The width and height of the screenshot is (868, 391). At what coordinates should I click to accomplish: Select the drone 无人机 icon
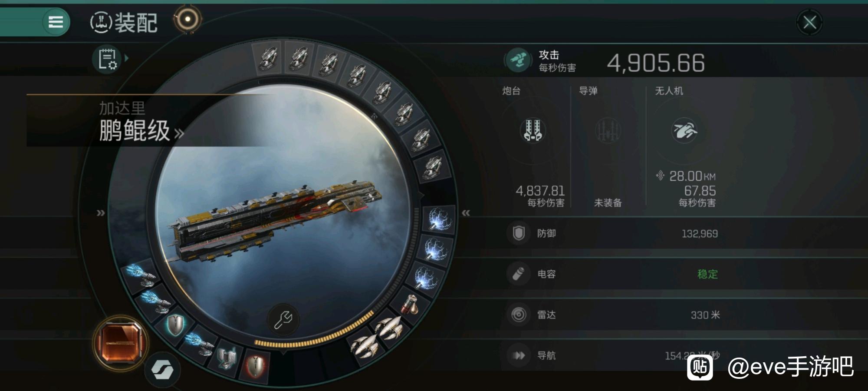684,130
